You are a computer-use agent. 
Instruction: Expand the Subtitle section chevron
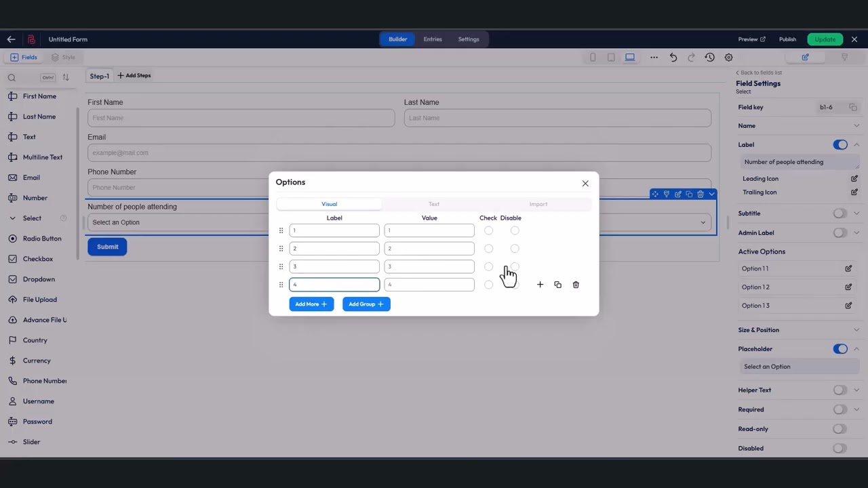click(856, 213)
